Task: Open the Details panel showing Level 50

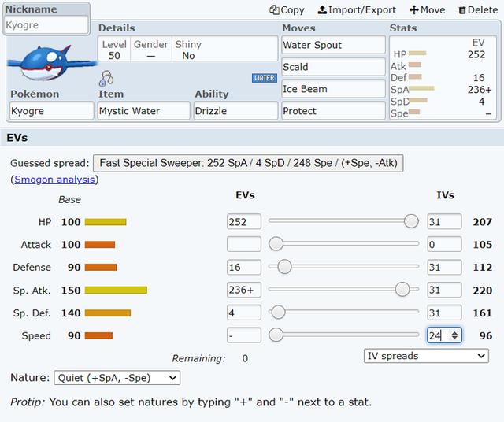Action: (150, 50)
